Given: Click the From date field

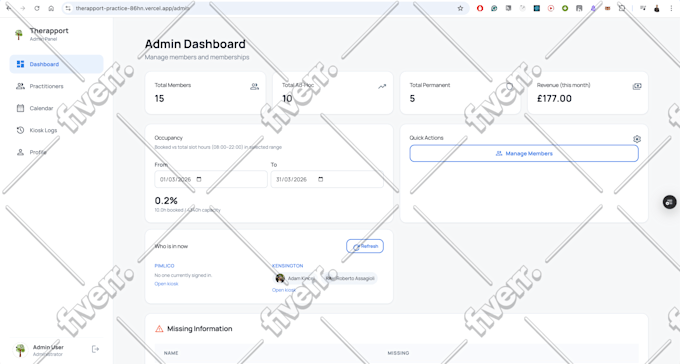Looking at the screenshot, I should pyautogui.click(x=211, y=179).
